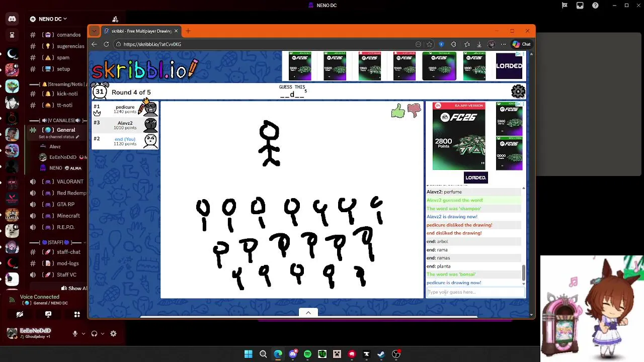Open browser tab actions dropdown

pos(94,31)
